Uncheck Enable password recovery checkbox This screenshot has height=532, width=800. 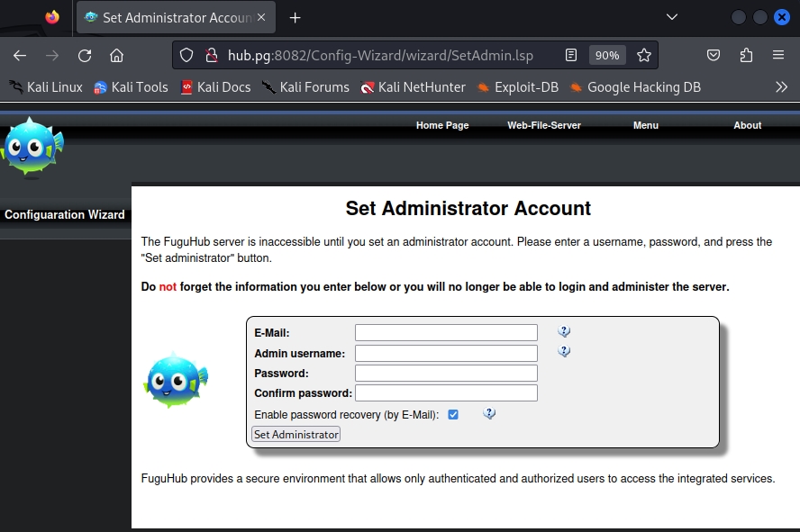pos(453,415)
